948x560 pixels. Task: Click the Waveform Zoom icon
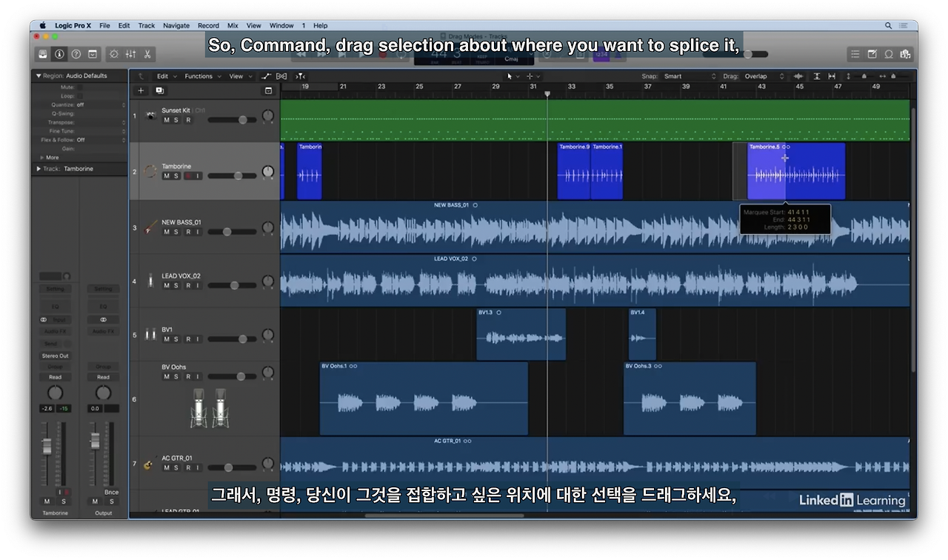pos(798,76)
